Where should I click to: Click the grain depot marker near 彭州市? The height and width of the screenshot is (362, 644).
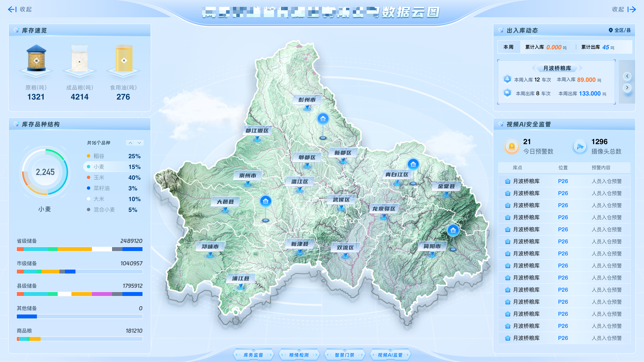click(323, 119)
